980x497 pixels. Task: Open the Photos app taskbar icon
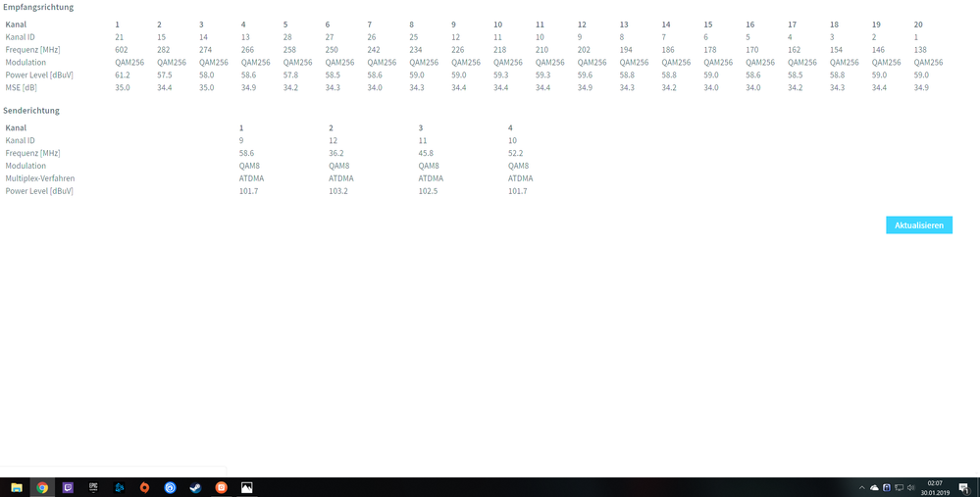pyautogui.click(x=247, y=487)
